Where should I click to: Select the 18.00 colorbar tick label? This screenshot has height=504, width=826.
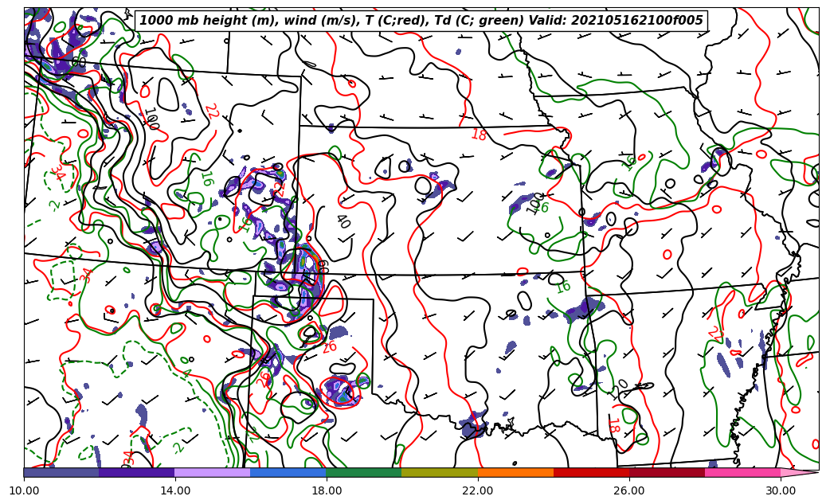pos(327,491)
